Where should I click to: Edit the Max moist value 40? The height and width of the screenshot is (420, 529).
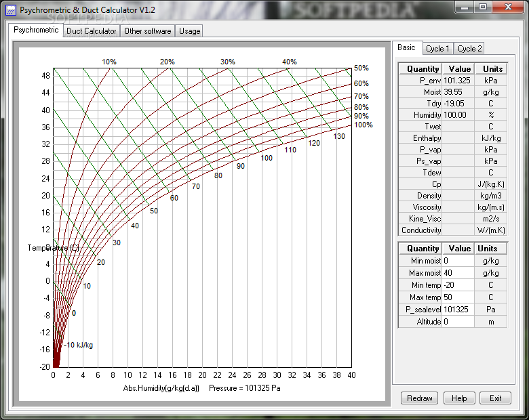[458, 273]
